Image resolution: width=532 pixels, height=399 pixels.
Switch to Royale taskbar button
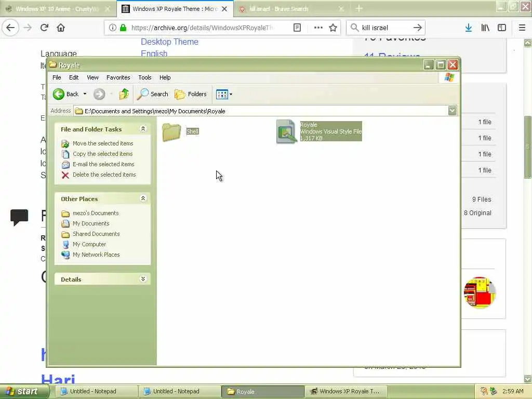click(x=262, y=391)
